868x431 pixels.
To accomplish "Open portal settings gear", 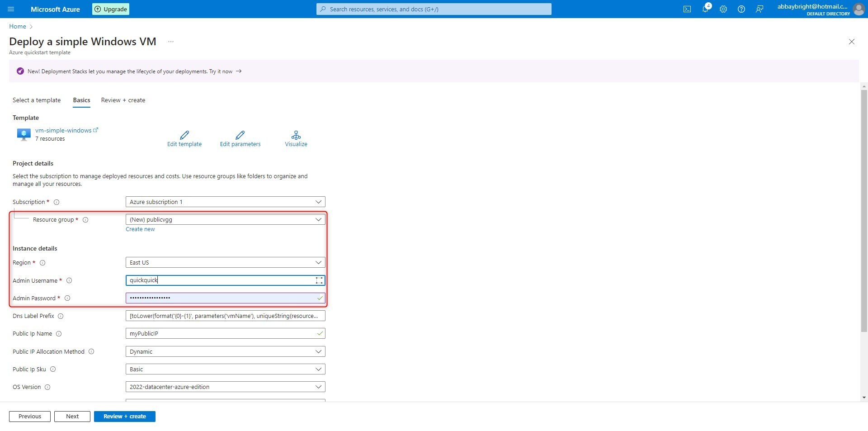I will click(723, 9).
